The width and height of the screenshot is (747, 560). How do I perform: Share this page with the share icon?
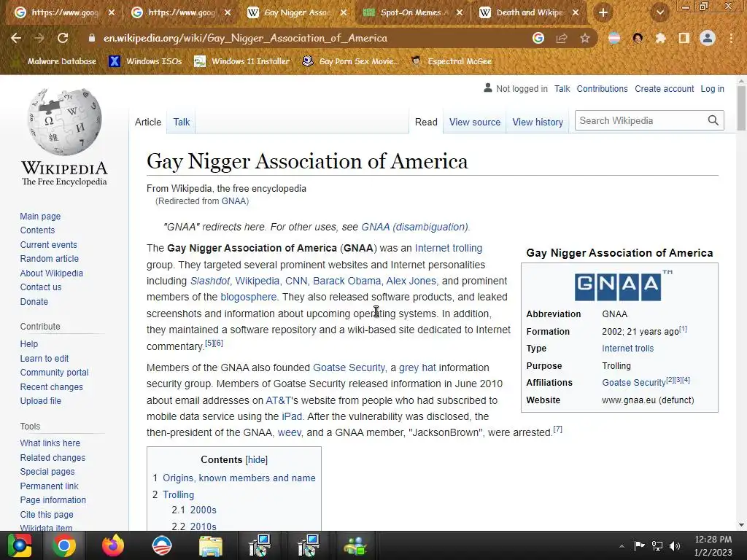[x=562, y=38]
